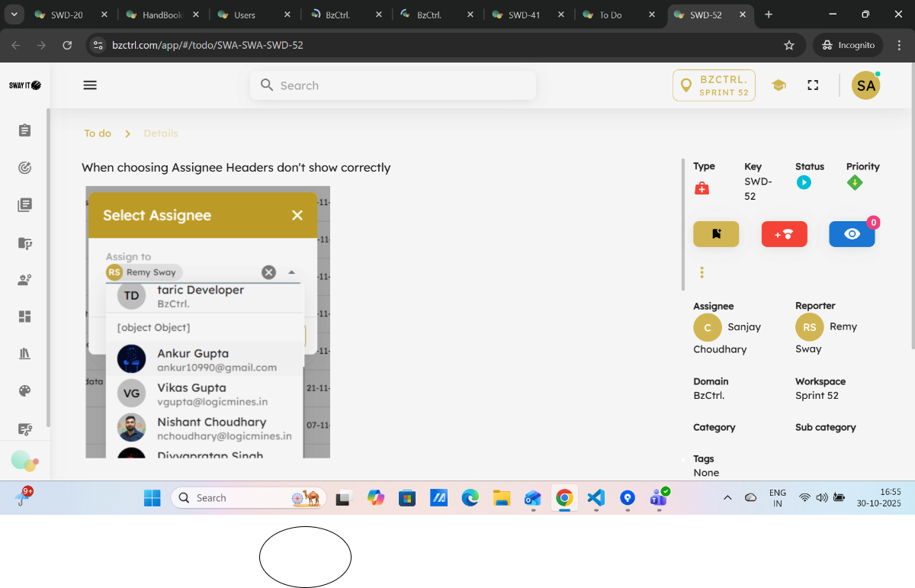This screenshot has width=915, height=588.
Task: Toggle watch with the blue eye button
Action: (x=852, y=234)
